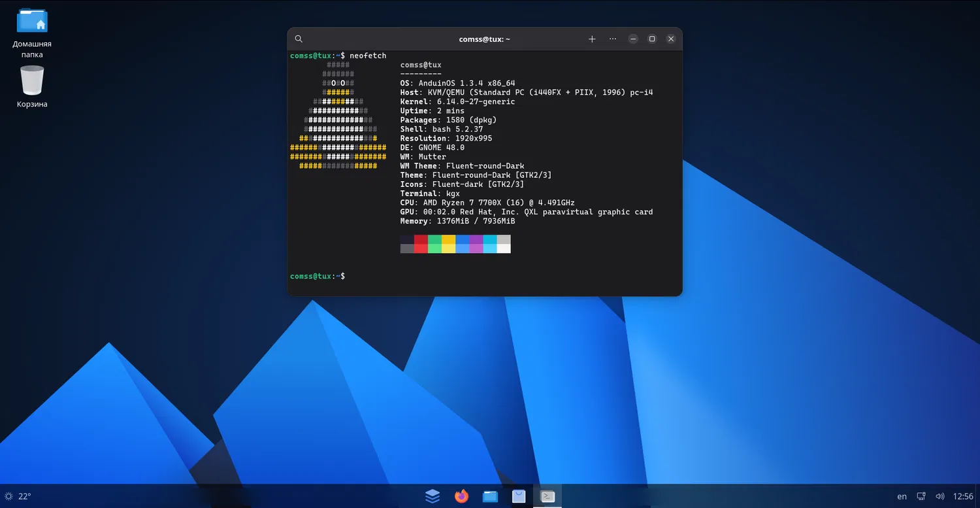
Task: Open the software store bag icon
Action: (519, 496)
